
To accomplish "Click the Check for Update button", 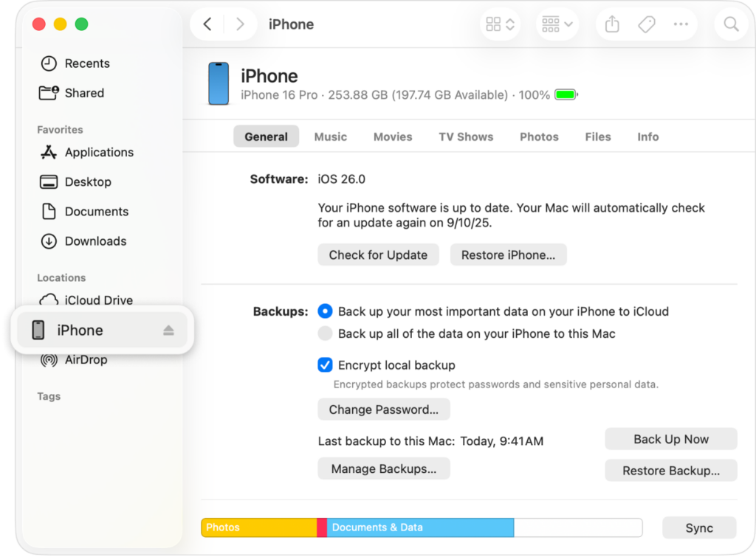I will 379,255.
